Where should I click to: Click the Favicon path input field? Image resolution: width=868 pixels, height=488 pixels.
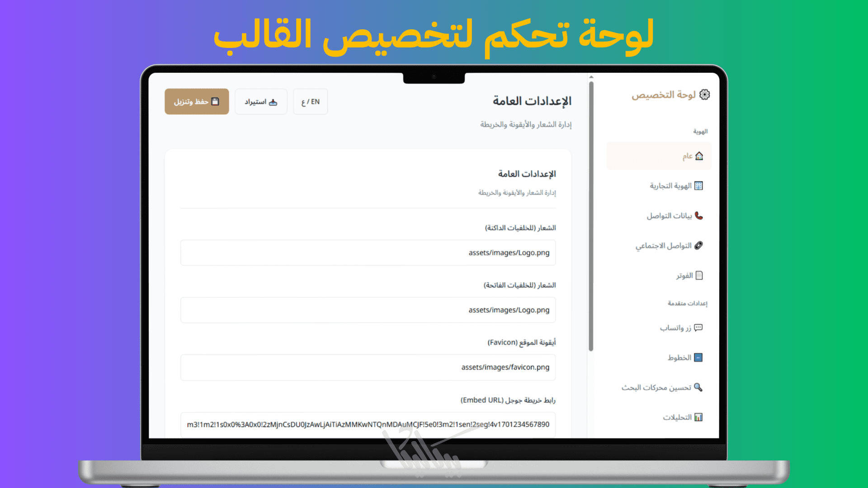(368, 367)
